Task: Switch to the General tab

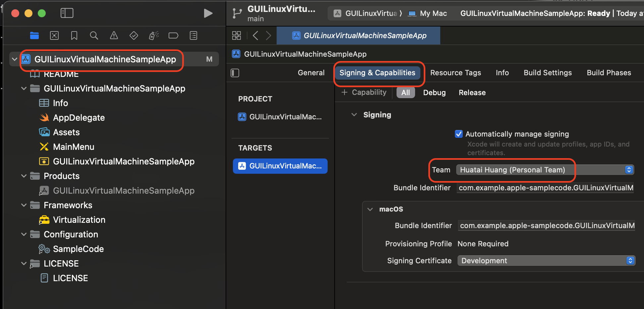Action: (x=311, y=73)
